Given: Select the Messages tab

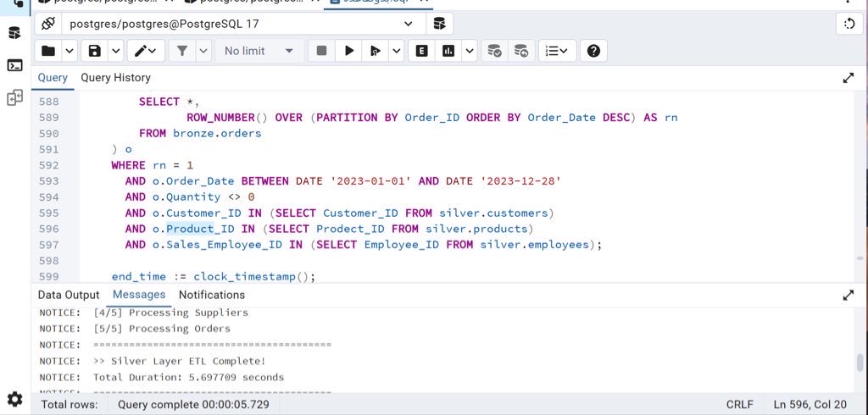Looking at the screenshot, I should tap(139, 295).
